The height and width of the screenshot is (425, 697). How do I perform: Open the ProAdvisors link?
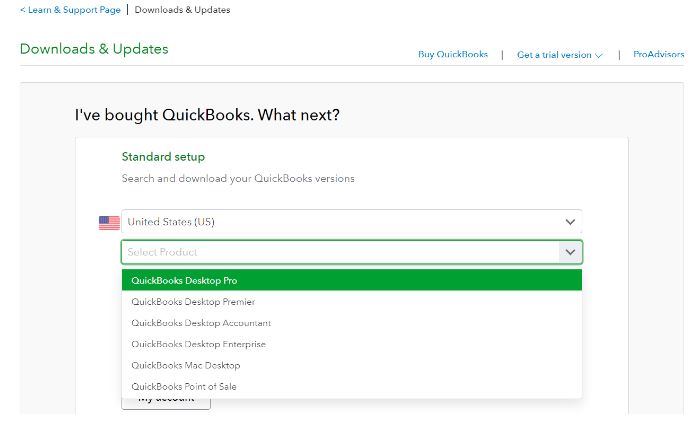click(658, 54)
